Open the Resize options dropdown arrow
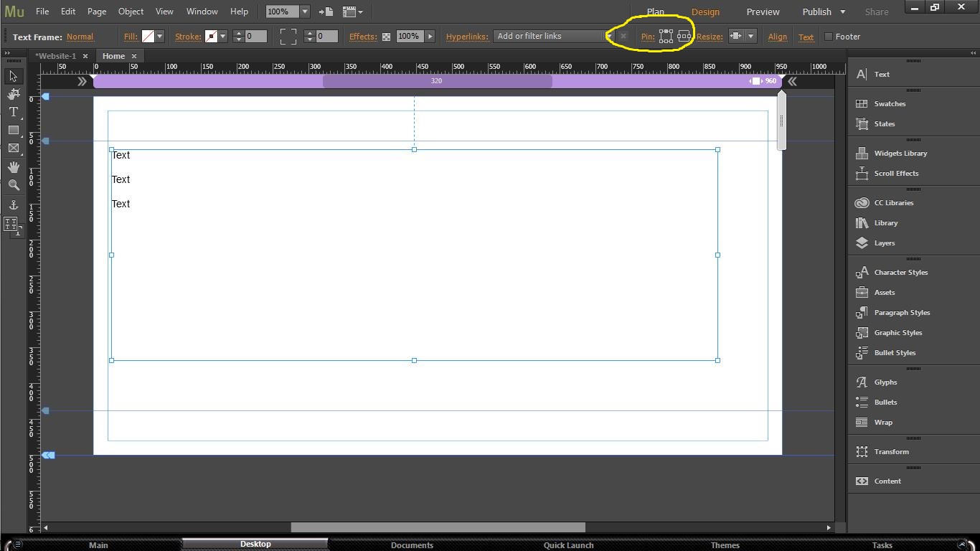This screenshot has height=551, width=980. [x=750, y=36]
